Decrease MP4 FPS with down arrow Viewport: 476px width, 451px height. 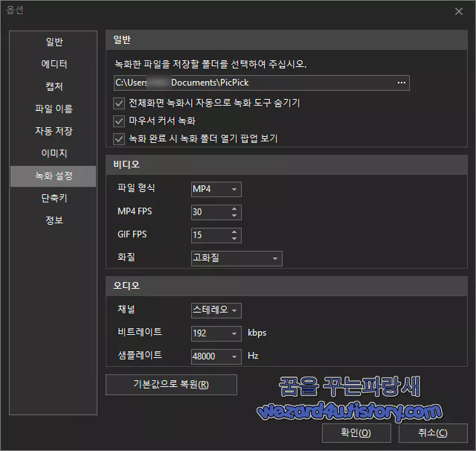[x=234, y=216]
